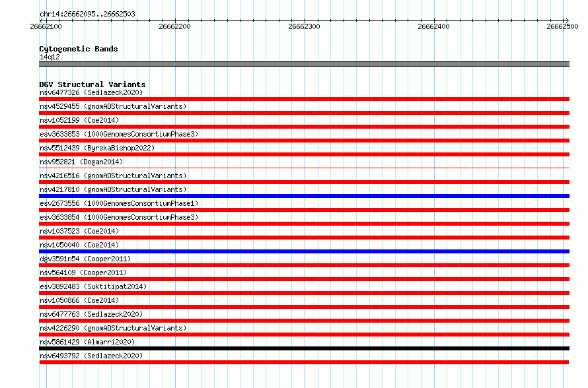
Task: Select the blue bar for nsv4217810
Action: pyautogui.click(x=304, y=196)
